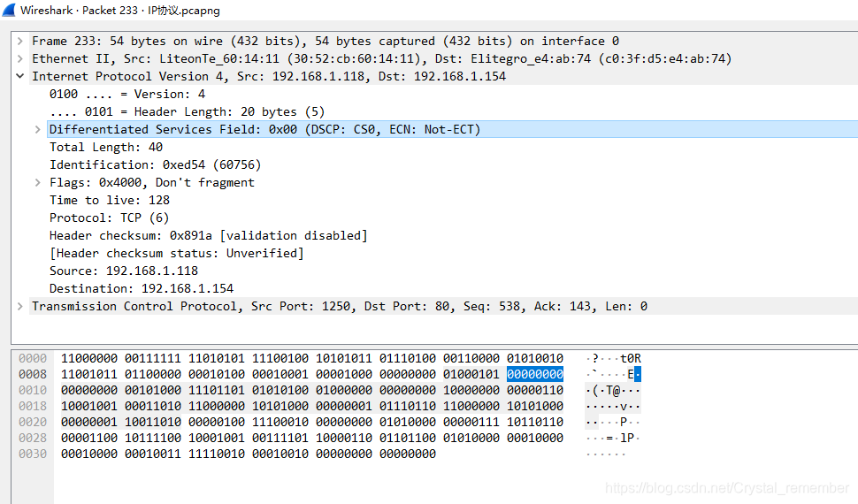Collapse the Internet Protocol Version 4 section

click(20, 76)
